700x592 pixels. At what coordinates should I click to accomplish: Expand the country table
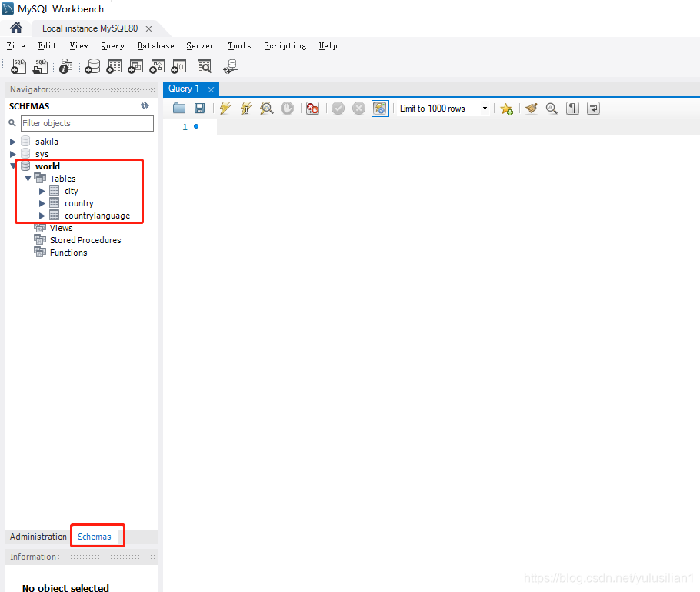42,203
